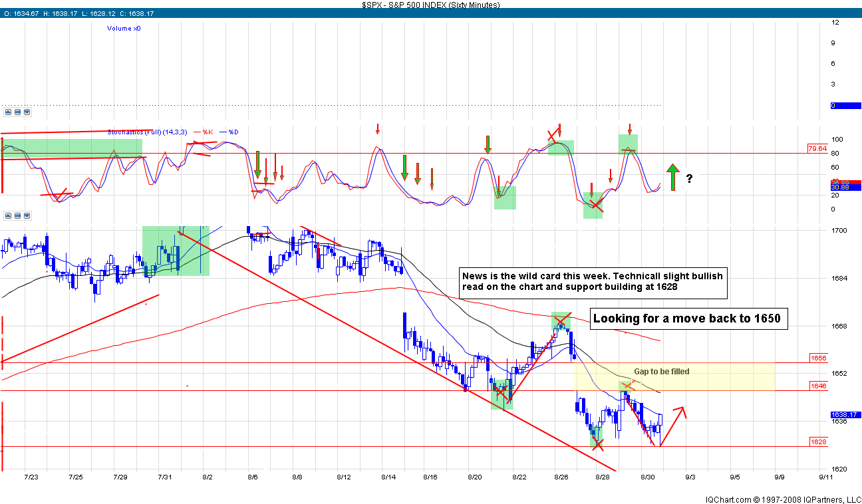Click the Volume x0 indicator label

(x=124, y=28)
